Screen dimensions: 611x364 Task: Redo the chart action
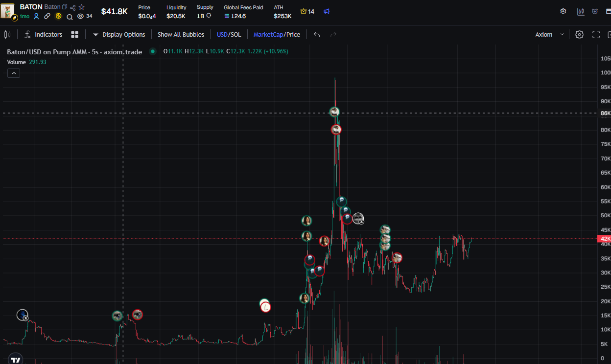point(333,34)
